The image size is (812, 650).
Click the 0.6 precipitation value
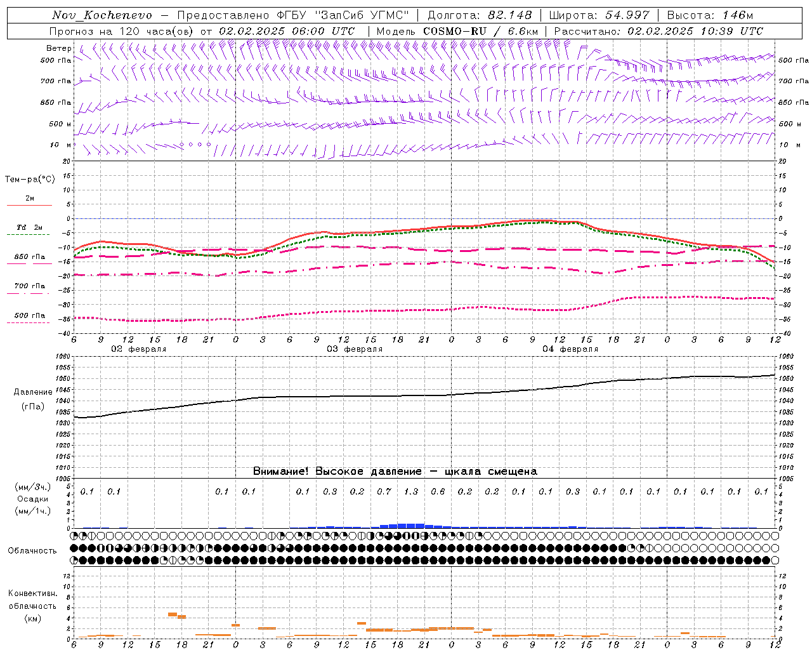[438, 491]
